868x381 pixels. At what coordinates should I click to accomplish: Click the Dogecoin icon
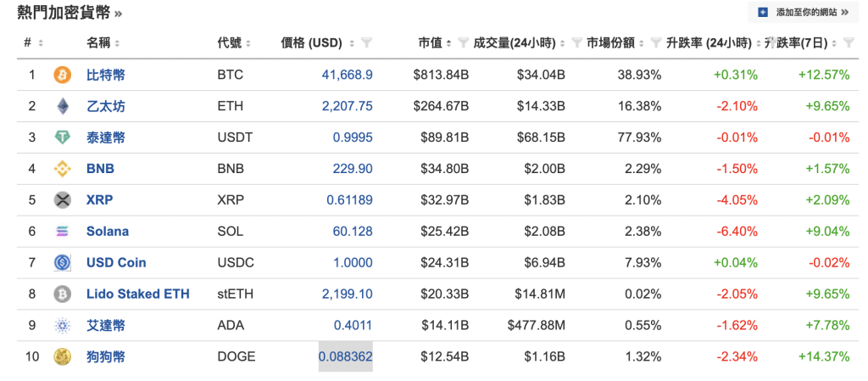tap(63, 356)
